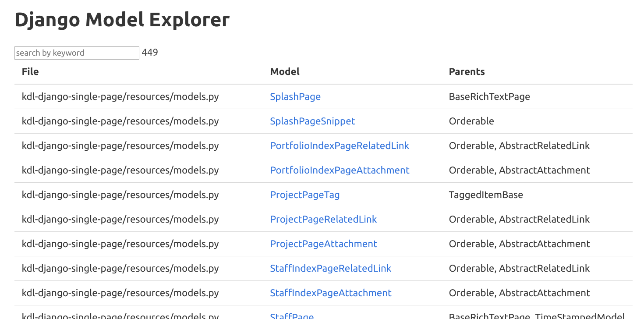The height and width of the screenshot is (319, 644).
Task: Focus the search by keyword field
Action: [x=77, y=53]
